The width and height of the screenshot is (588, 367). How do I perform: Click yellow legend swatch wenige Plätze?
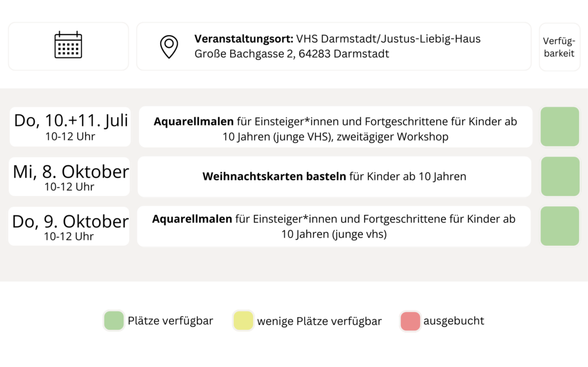243,320
